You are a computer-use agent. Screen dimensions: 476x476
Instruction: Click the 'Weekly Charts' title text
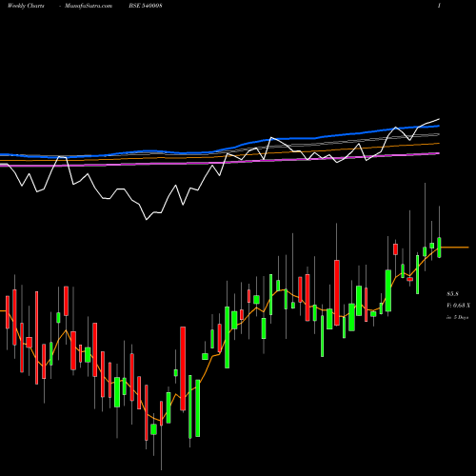click(x=26, y=6)
